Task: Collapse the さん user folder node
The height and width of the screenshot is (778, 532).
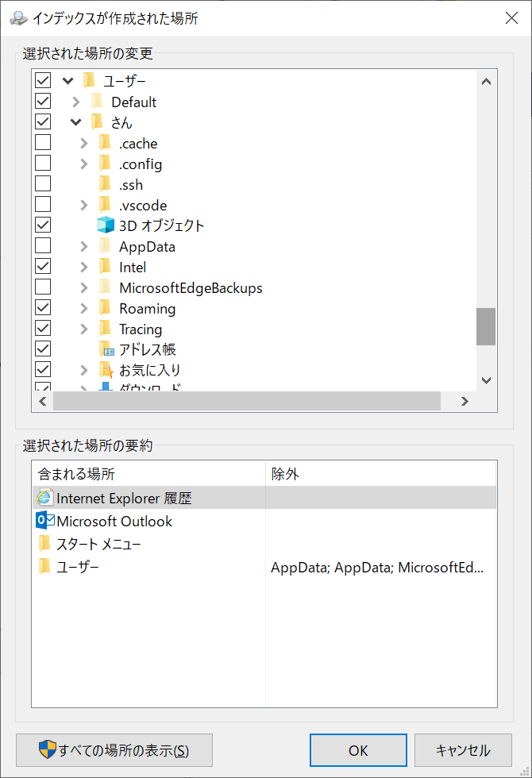Action: pos(76,122)
